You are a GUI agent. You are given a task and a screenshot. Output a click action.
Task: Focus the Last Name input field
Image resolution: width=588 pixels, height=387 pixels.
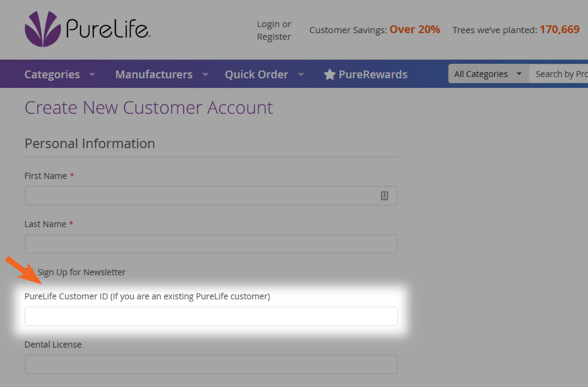pyautogui.click(x=211, y=244)
